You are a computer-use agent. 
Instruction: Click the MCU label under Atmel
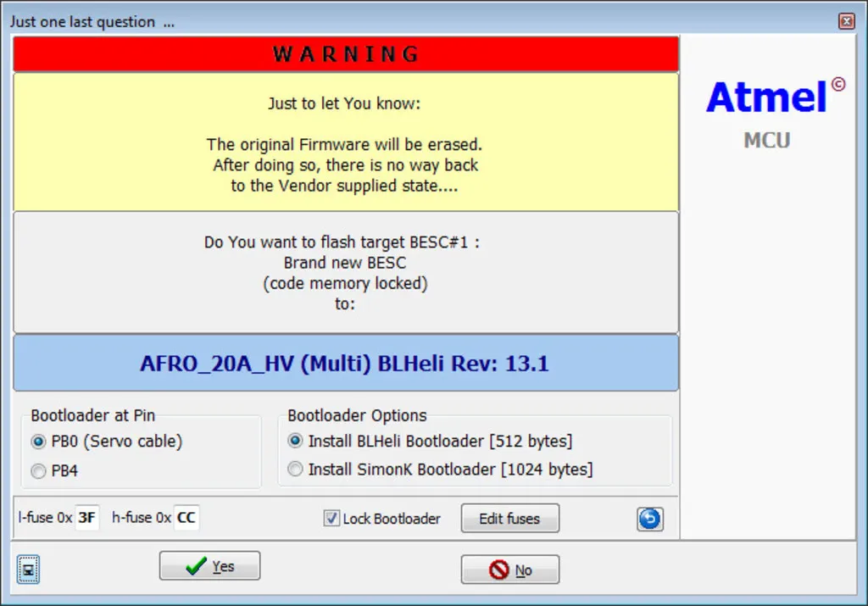point(766,141)
